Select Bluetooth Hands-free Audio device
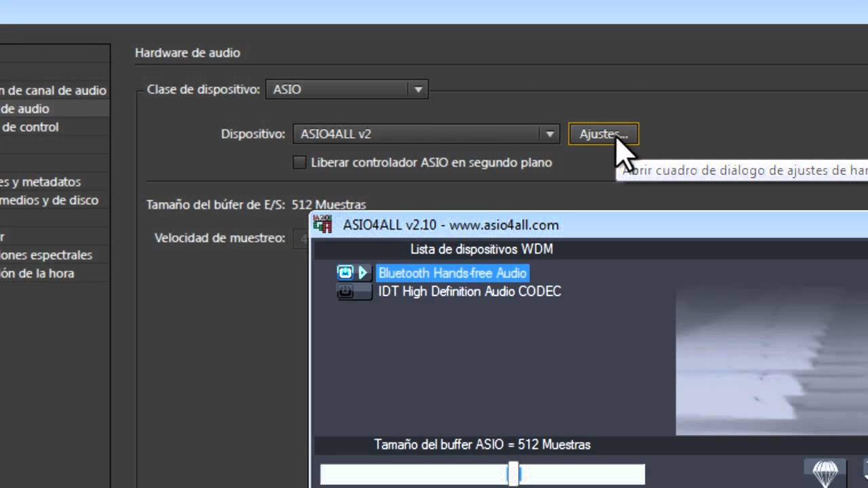Viewport: 868px width, 488px height. pyautogui.click(x=452, y=273)
